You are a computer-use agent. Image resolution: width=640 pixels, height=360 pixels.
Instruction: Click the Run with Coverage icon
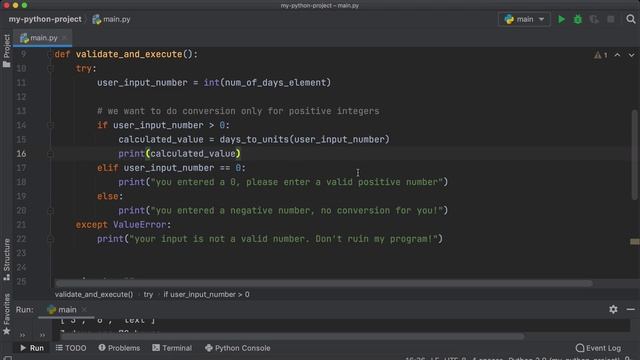point(594,19)
